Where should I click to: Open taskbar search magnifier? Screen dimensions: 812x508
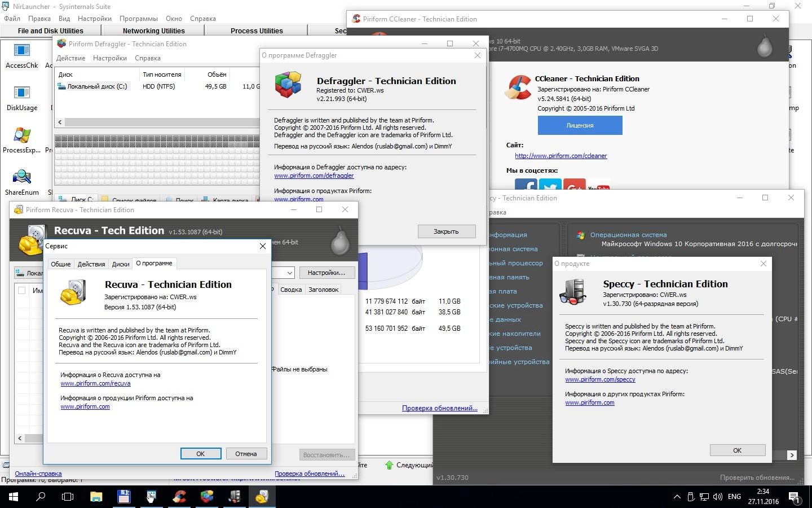(41, 497)
